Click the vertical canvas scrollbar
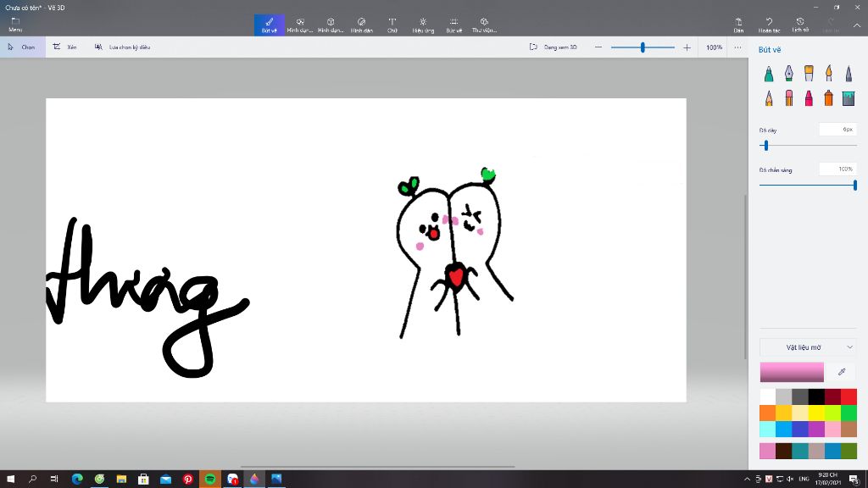The width and height of the screenshot is (868, 488). click(745, 277)
